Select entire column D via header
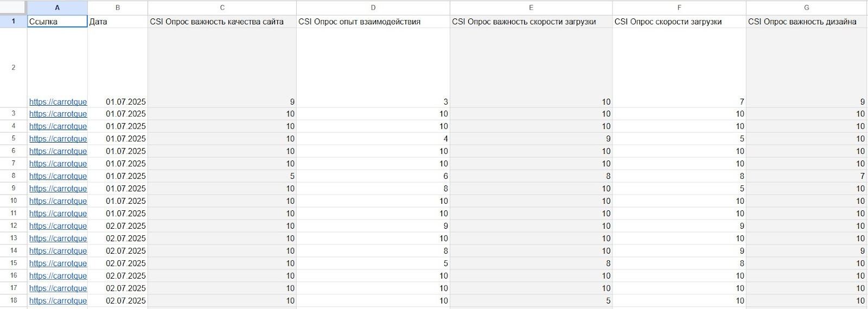Viewport: 868px width, 309px height. [x=373, y=8]
